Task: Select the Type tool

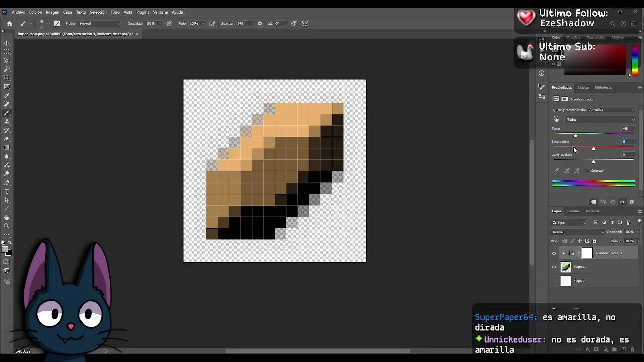Action: [x=7, y=192]
